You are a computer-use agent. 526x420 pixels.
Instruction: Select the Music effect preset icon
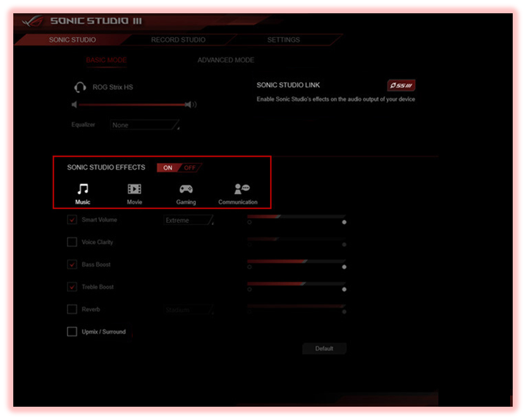pos(83,188)
